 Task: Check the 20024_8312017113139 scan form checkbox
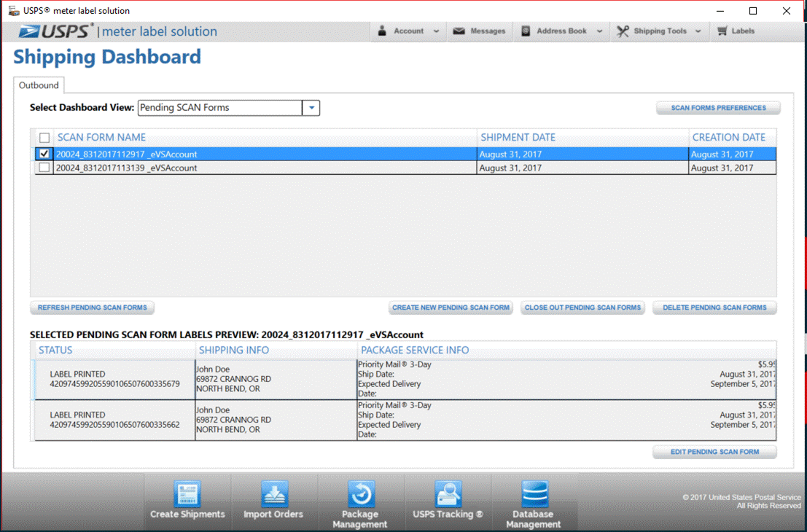[x=44, y=168]
